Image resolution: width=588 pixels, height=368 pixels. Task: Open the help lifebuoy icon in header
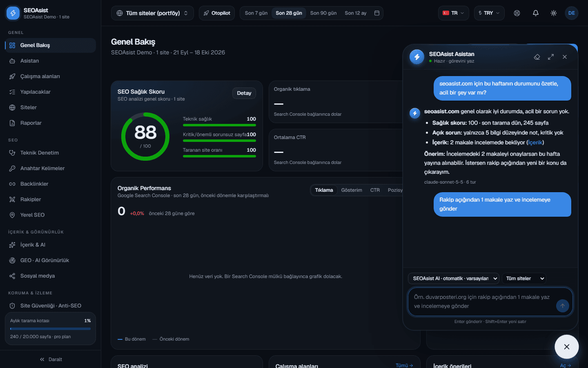click(517, 13)
